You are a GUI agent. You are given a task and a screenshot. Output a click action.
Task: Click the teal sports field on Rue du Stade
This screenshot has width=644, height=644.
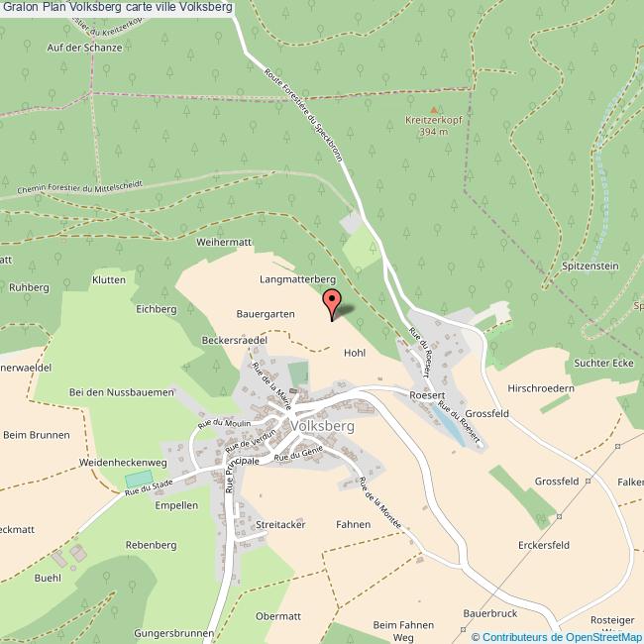coord(139,480)
